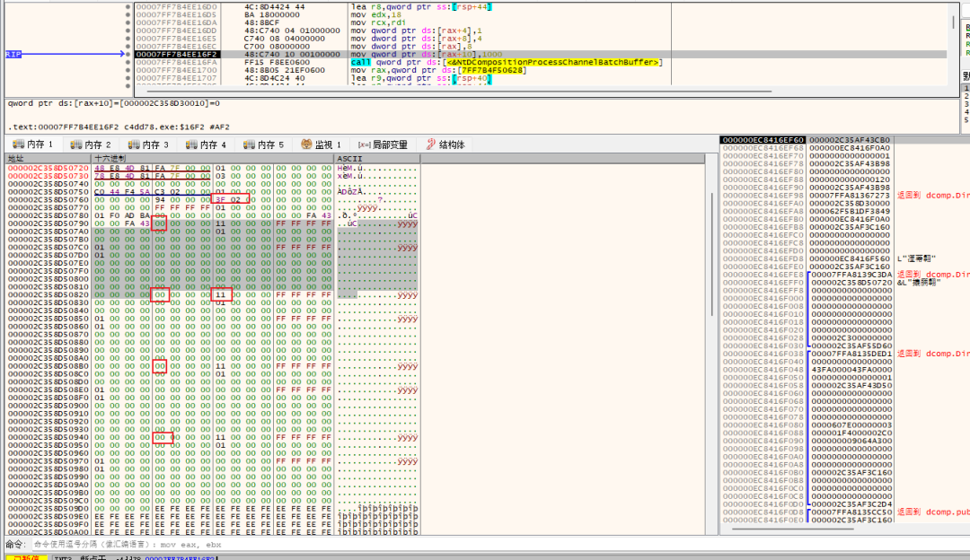Select dump address 000002C358D509D0
970x560 pixels.
point(48,508)
